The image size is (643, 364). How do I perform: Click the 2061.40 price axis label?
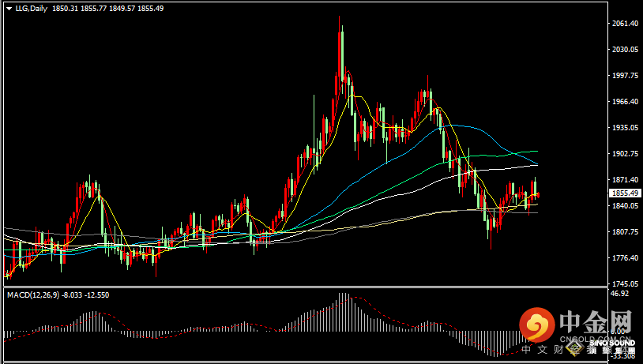tap(624, 24)
